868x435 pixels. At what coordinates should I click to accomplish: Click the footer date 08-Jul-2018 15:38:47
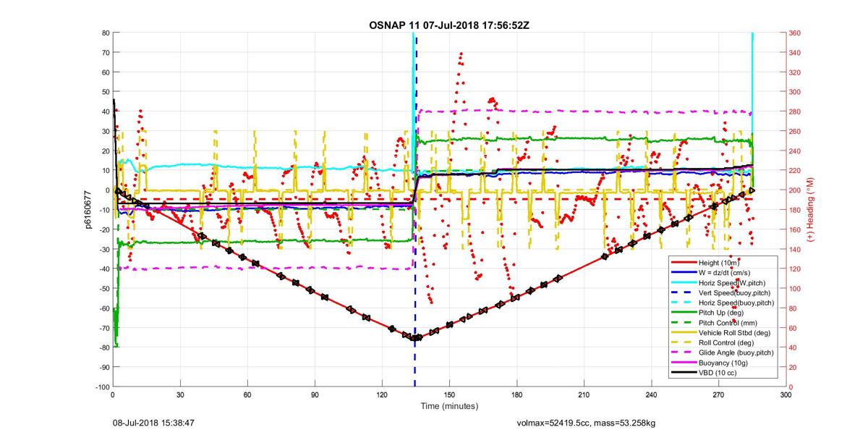(x=153, y=423)
